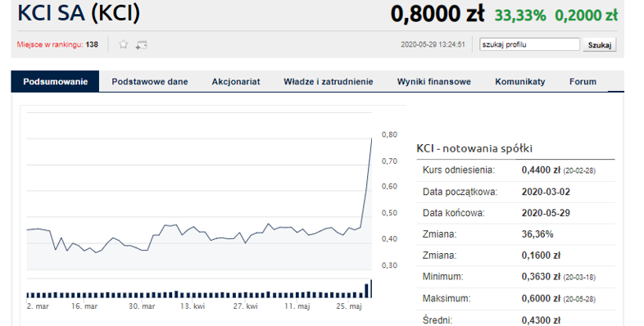The height and width of the screenshot is (326, 644).
Task: Click the Miejsce w rankingu label
Action: click(x=50, y=44)
